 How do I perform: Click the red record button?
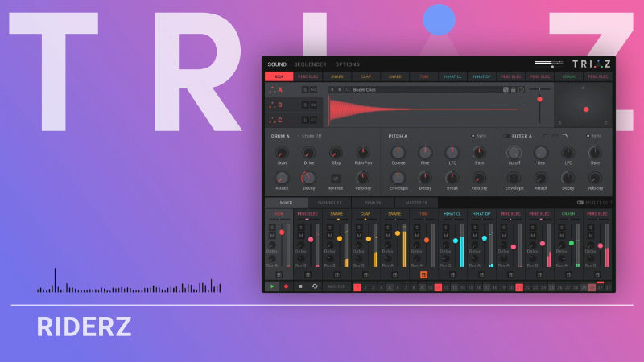287,286
